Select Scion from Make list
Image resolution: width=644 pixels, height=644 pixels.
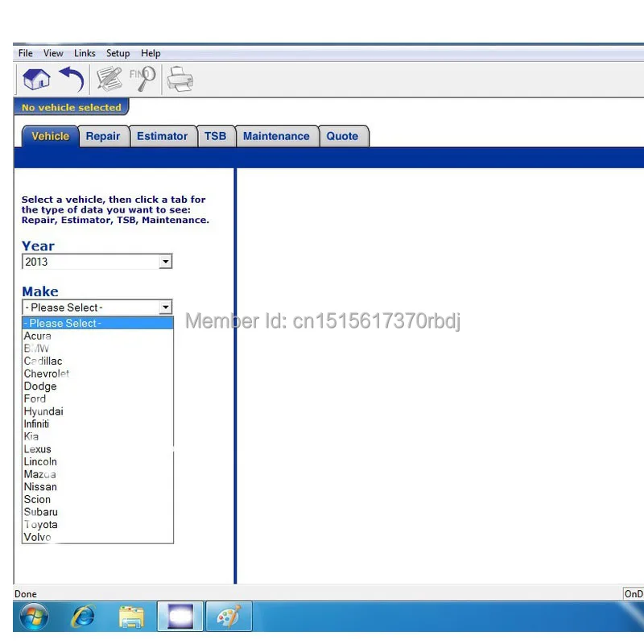coord(97,499)
